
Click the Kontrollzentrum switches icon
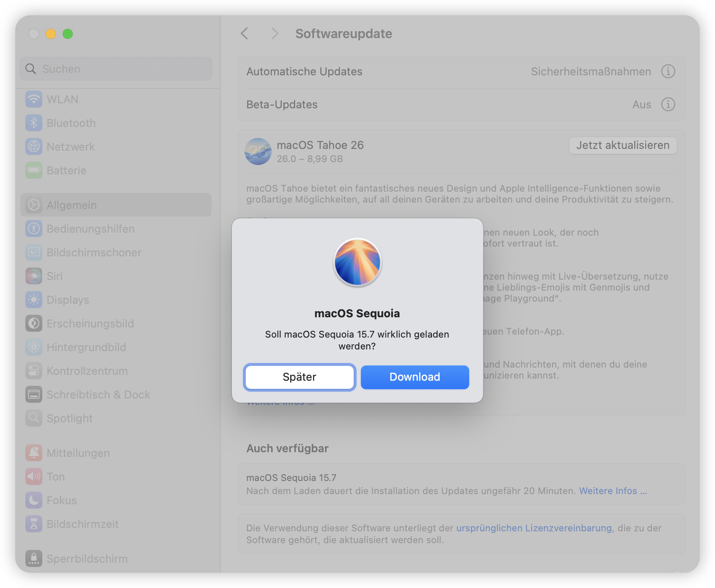tap(34, 371)
